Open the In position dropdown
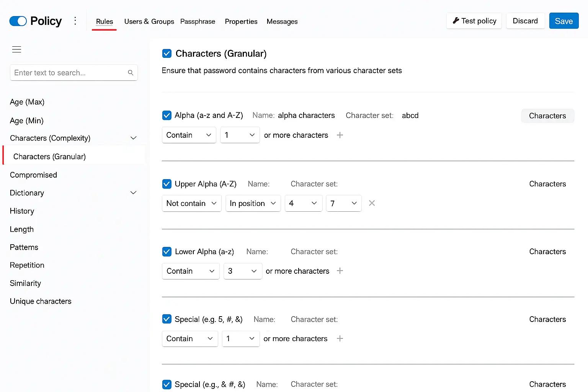Image resolution: width=588 pixels, height=392 pixels. 253,203
